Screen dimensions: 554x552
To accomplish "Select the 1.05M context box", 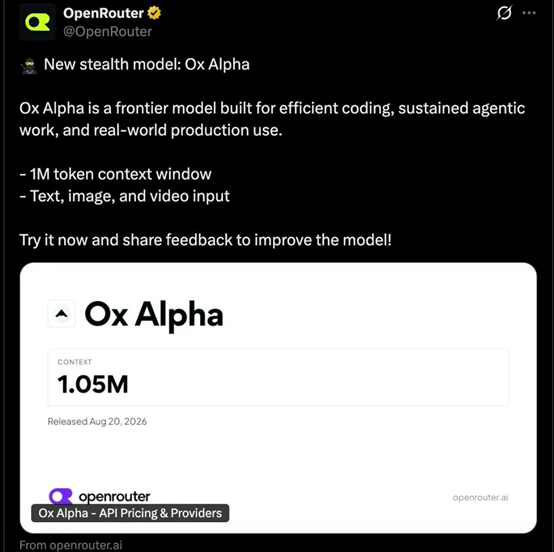I will click(x=278, y=377).
